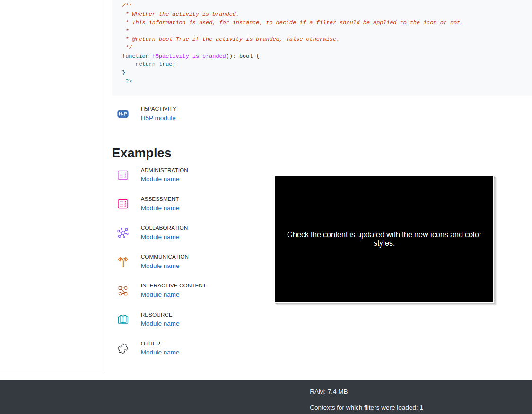Click the 'return true;' code line
Viewport: 532px width, 414px height.
click(x=156, y=64)
